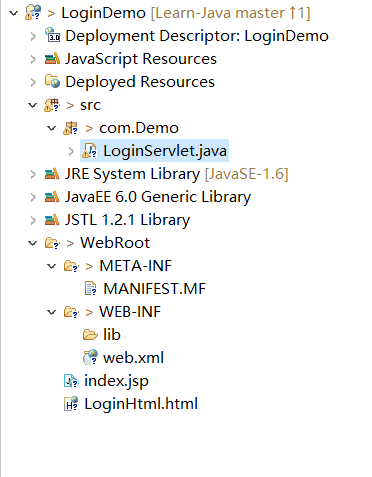Click the JavaEE 6.0 Generic Library icon
Image resolution: width=372 pixels, height=477 pixels.
[52, 197]
